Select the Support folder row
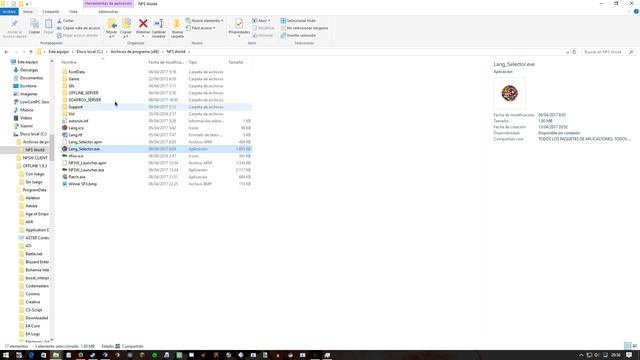This screenshot has width=640, height=360. click(x=157, y=107)
